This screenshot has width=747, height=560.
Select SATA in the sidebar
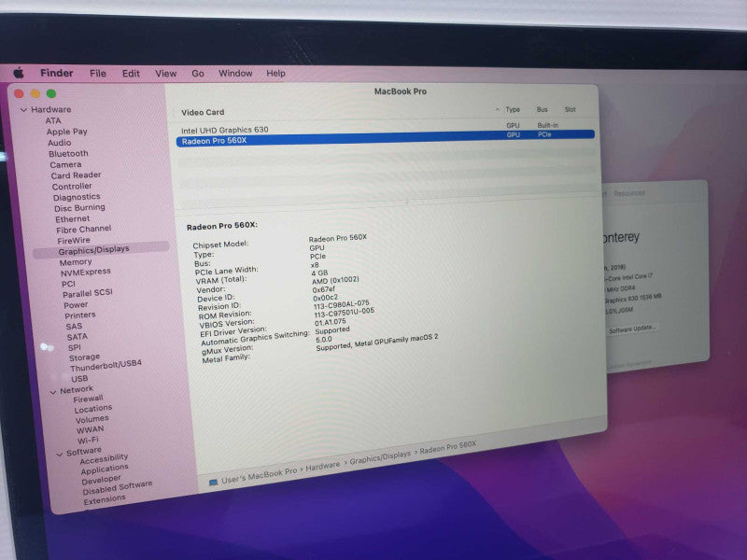coord(77,337)
